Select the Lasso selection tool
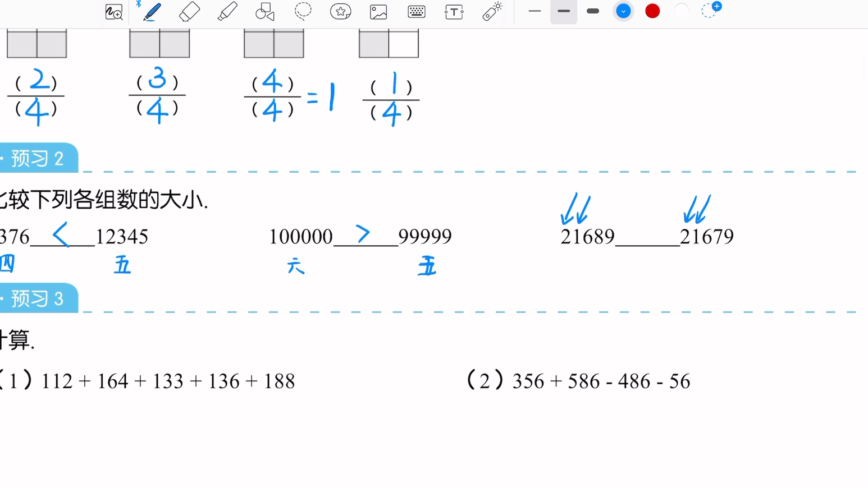Image resolution: width=868 pixels, height=488 pixels. [x=303, y=12]
